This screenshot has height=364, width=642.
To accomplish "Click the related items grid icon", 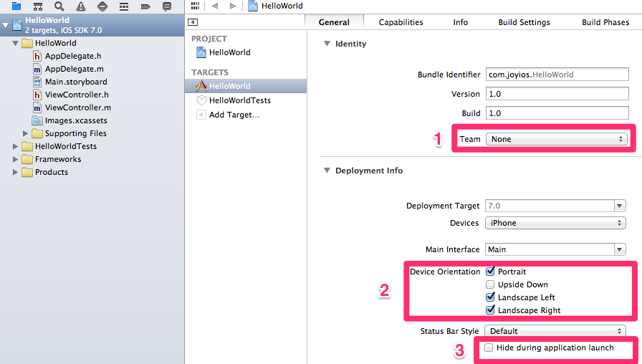I will 196,6.
